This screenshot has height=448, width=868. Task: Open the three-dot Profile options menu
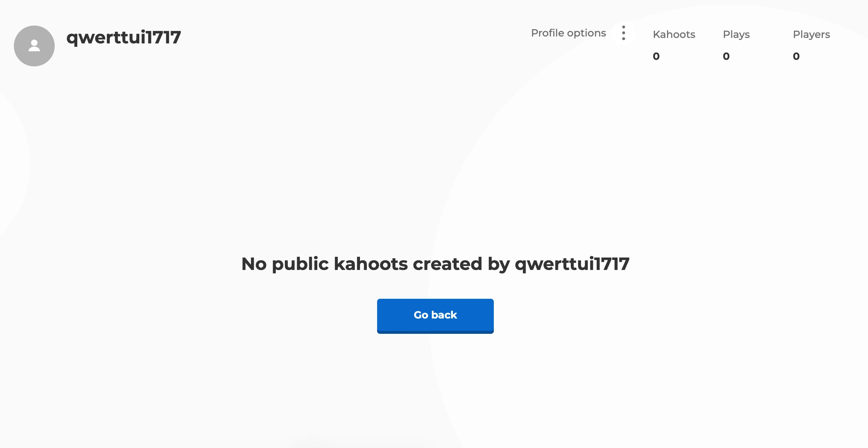624,33
